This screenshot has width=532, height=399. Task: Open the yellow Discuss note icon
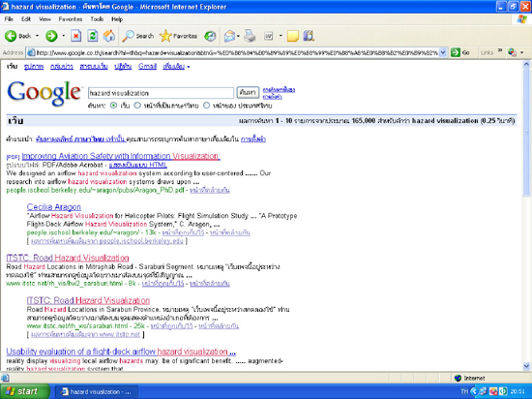click(x=293, y=36)
